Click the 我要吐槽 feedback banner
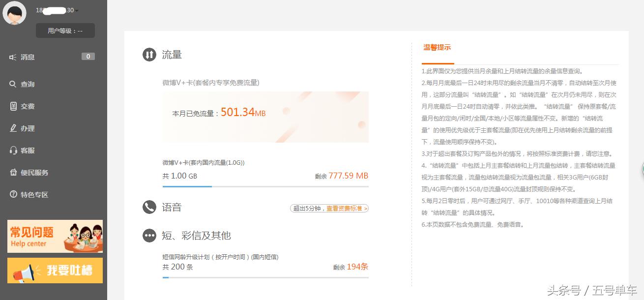This screenshot has height=300, width=644. coord(55,270)
